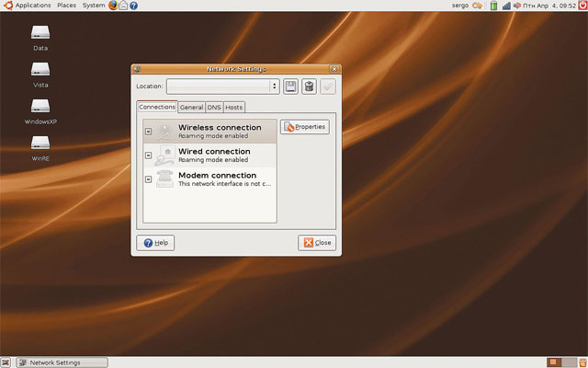
Task: Select the Wired connection row
Action: [x=210, y=155]
